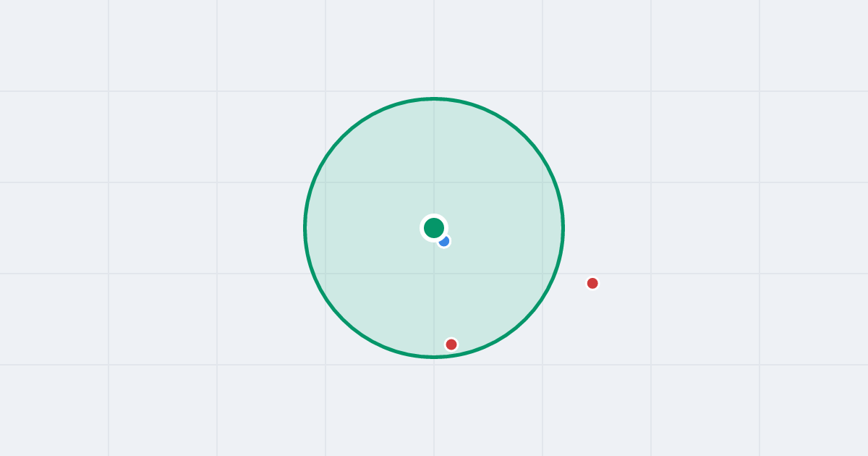Click the green center marker of the circle
This screenshot has width=868, height=456.
434,228
